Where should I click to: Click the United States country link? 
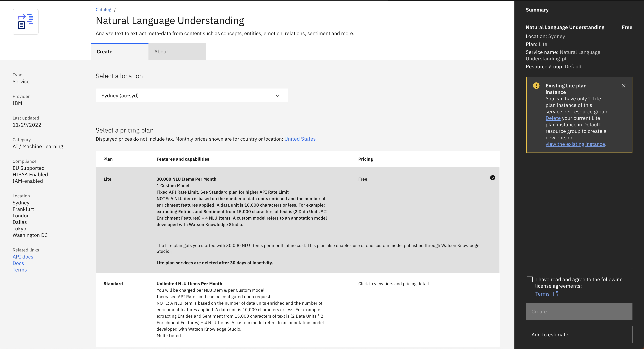(300, 139)
